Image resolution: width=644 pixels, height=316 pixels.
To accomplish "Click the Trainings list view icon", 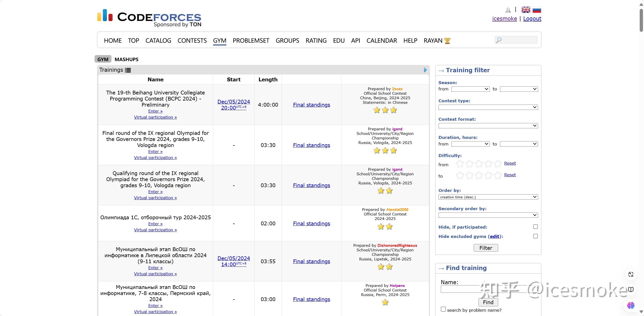I will point(128,70).
